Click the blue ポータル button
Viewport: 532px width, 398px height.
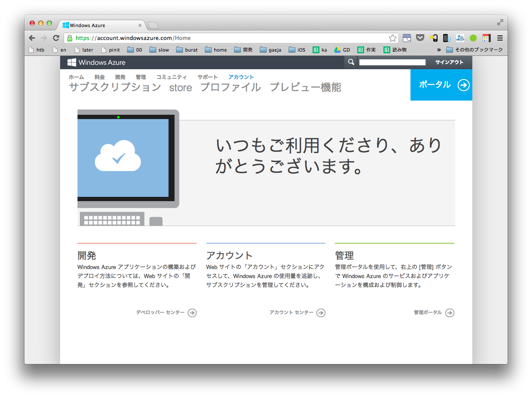point(441,85)
